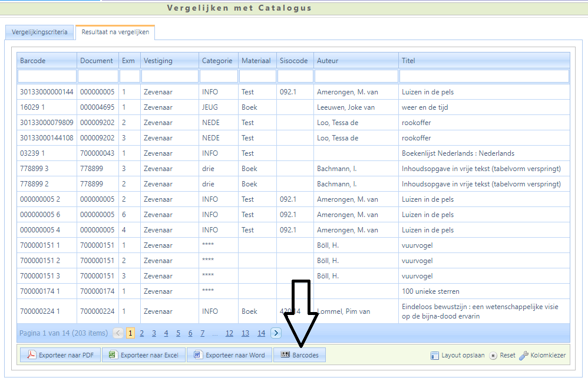Switch to Vergelijkingscriteria tab

click(39, 32)
